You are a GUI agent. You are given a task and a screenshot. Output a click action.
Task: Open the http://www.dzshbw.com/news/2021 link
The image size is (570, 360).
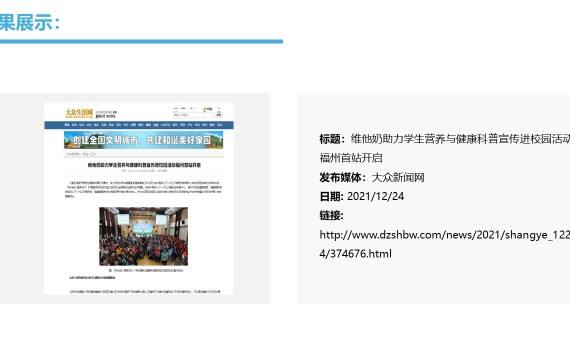[x=445, y=244]
